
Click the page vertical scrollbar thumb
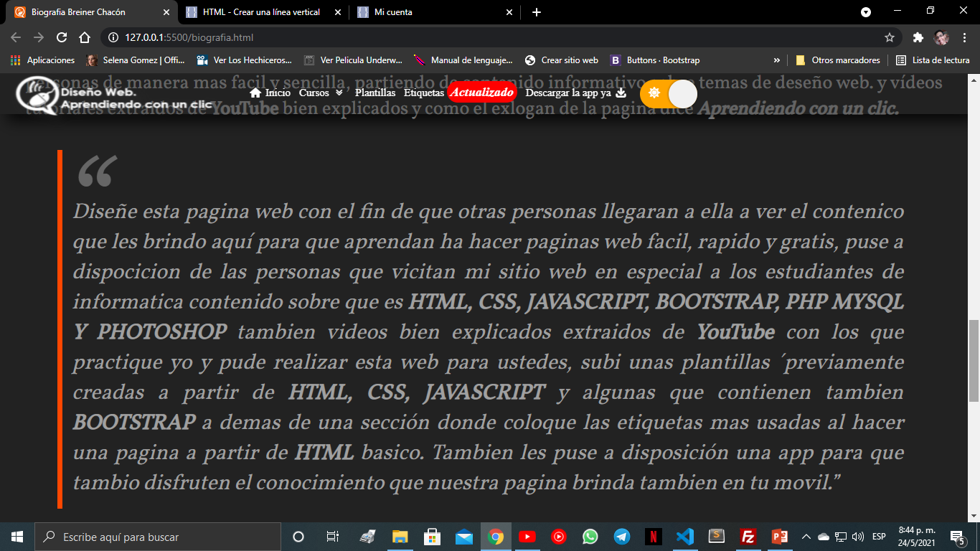[x=974, y=361]
